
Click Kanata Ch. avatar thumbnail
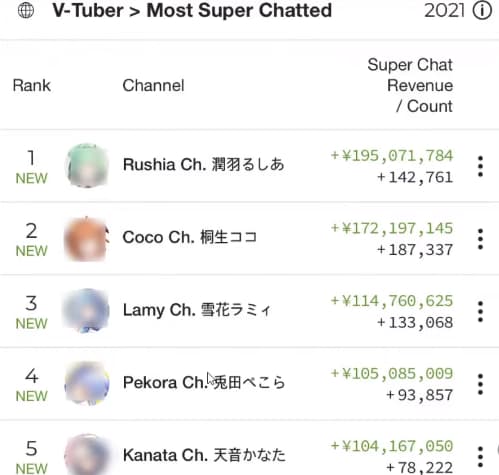point(87,455)
